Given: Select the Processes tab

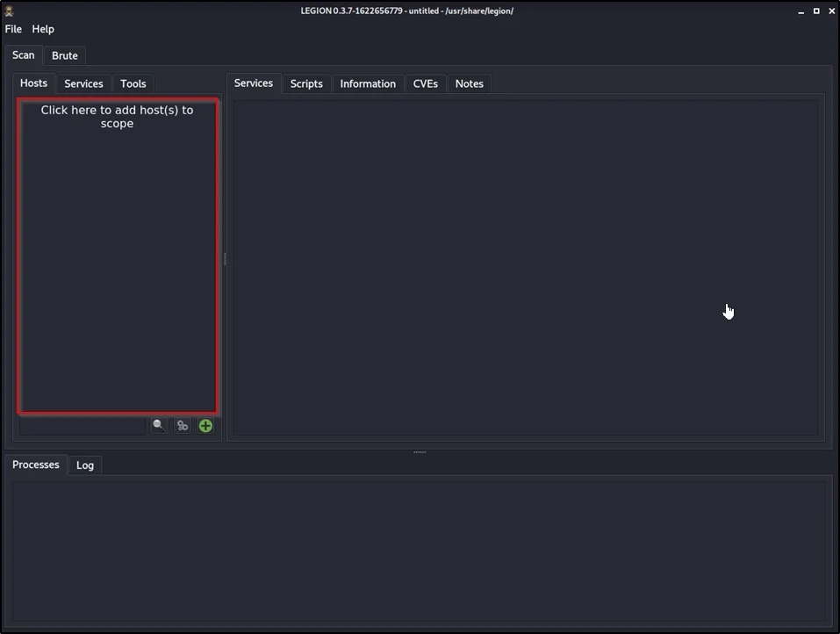Looking at the screenshot, I should pyautogui.click(x=36, y=465).
